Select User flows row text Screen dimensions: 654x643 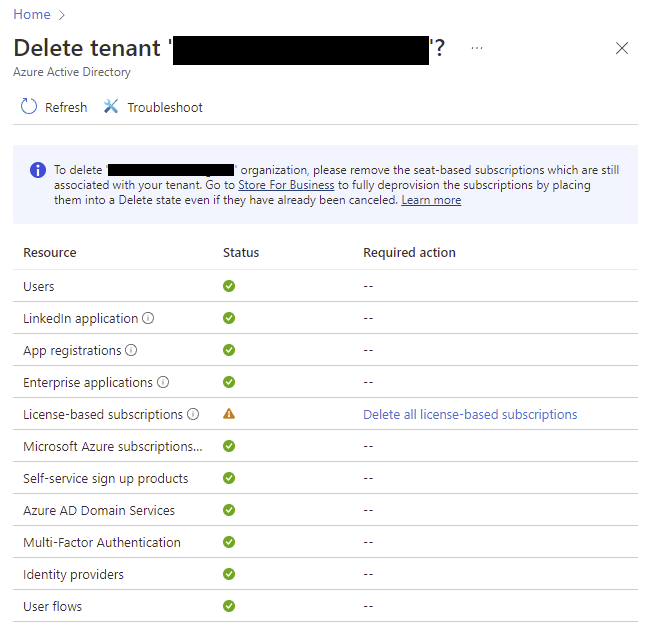coord(53,606)
